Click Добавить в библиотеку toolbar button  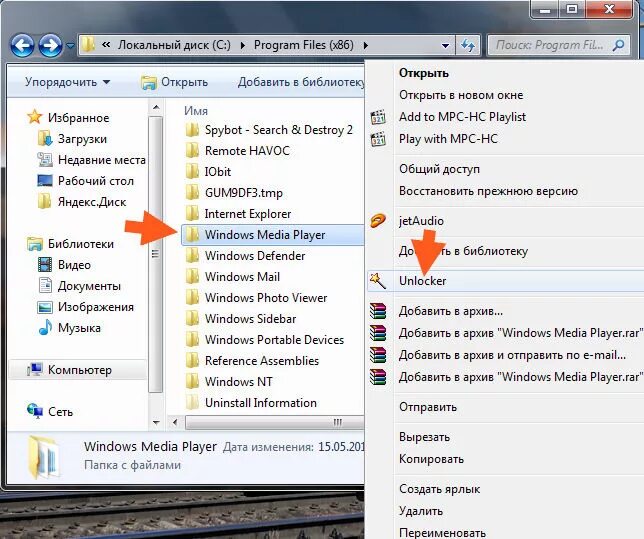tap(301, 82)
